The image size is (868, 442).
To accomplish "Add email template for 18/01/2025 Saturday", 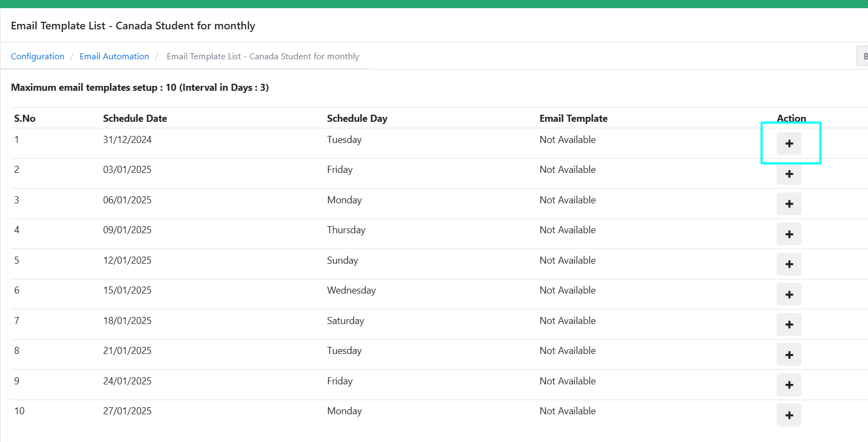I will 789,325.
